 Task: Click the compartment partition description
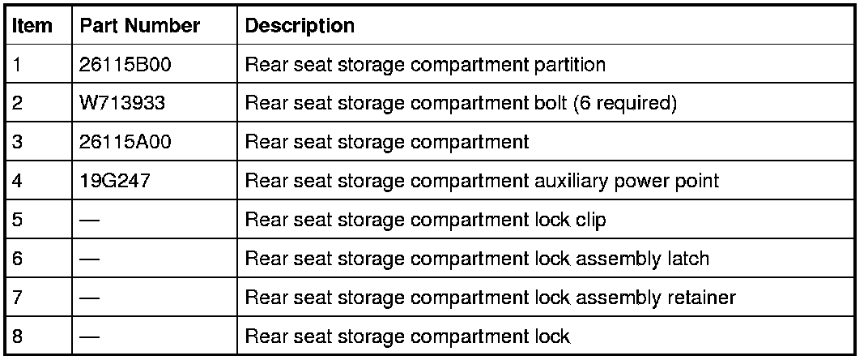[x=425, y=64]
